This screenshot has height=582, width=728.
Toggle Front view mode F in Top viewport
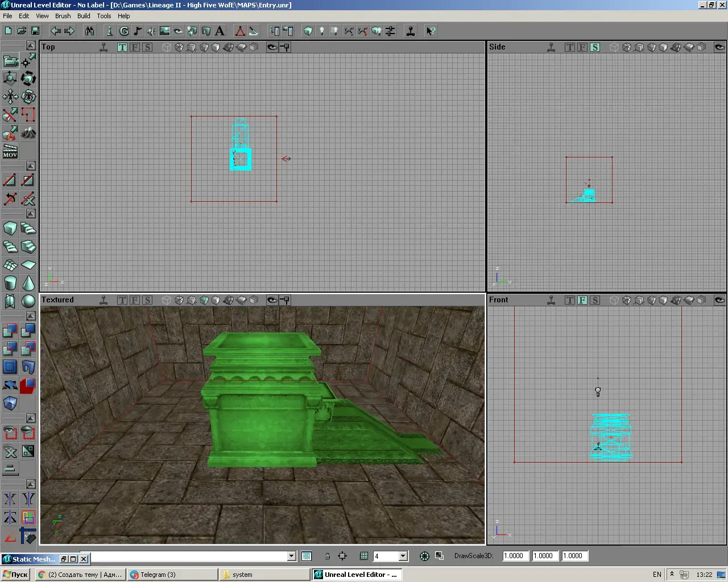tap(135, 47)
